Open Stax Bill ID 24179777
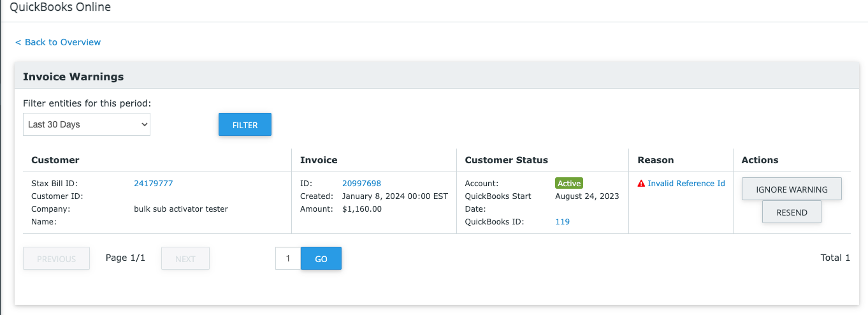This screenshot has height=315, width=868. (x=153, y=184)
